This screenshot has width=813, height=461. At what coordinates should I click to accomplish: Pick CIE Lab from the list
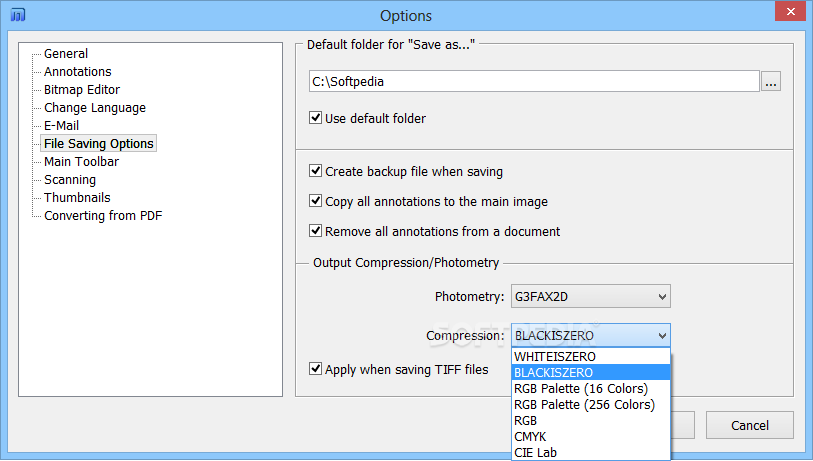pos(591,453)
